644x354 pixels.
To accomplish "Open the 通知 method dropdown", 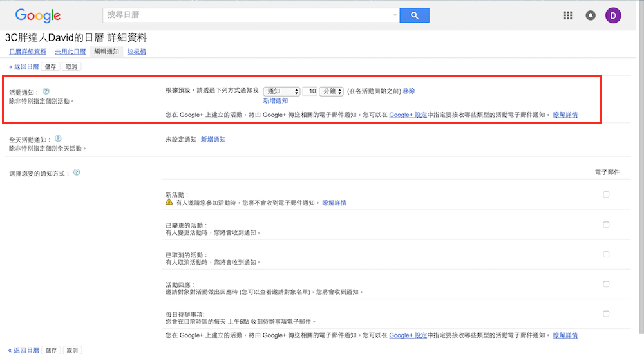I will point(281,91).
